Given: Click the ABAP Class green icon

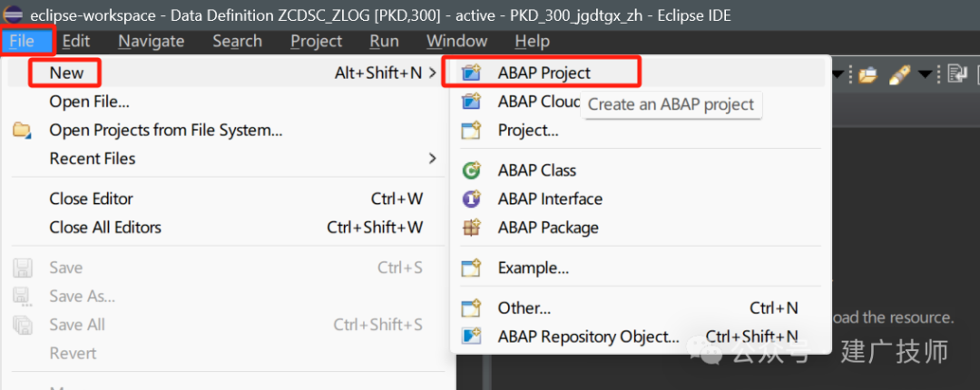Looking at the screenshot, I should pyautogui.click(x=471, y=170).
